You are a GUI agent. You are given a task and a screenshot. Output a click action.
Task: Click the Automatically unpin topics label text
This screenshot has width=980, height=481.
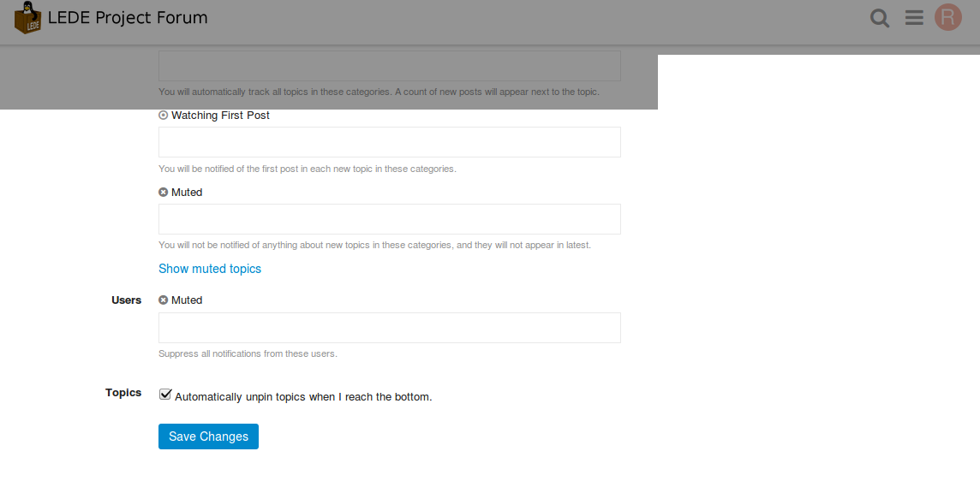[303, 396]
